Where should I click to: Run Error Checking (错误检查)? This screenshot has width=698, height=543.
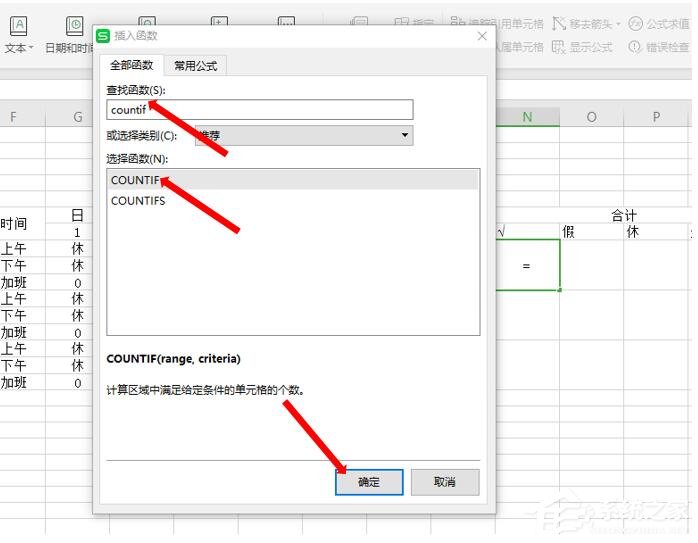click(659, 47)
